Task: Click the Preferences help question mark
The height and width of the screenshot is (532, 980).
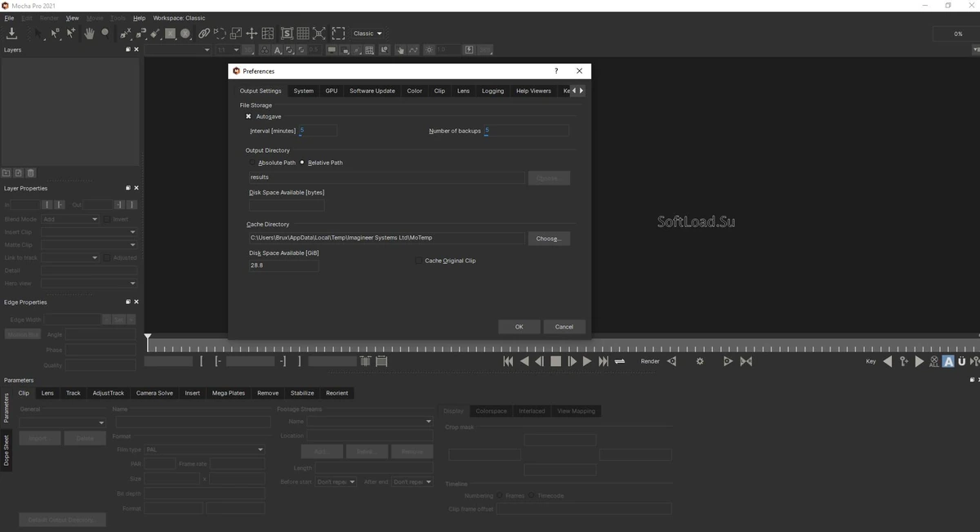Action: pyautogui.click(x=556, y=71)
